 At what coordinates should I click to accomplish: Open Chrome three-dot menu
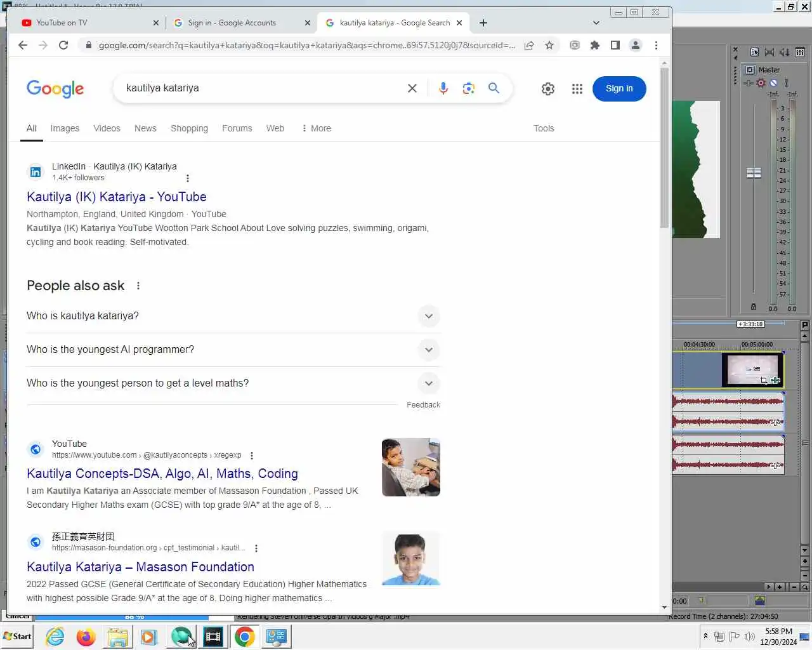[657, 45]
